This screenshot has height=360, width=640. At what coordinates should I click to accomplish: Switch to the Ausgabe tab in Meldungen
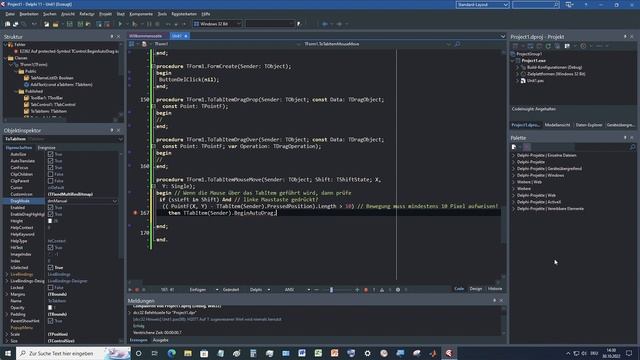tap(160, 340)
